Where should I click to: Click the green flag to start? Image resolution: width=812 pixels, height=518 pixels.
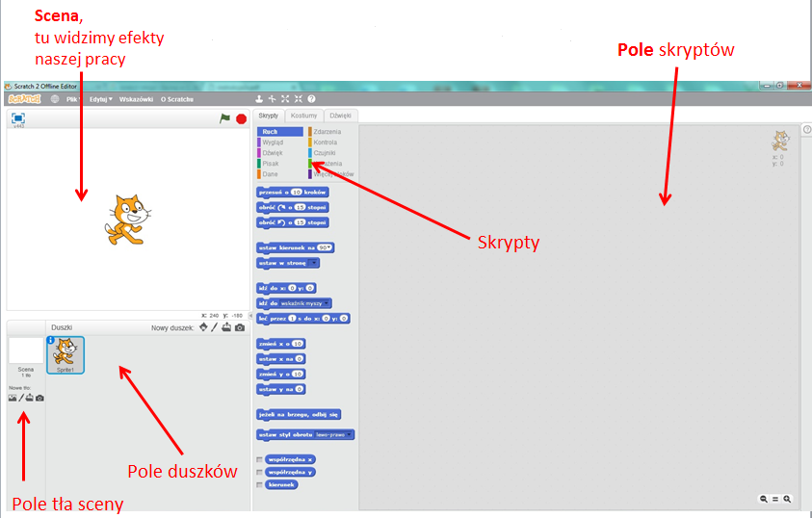(224, 118)
